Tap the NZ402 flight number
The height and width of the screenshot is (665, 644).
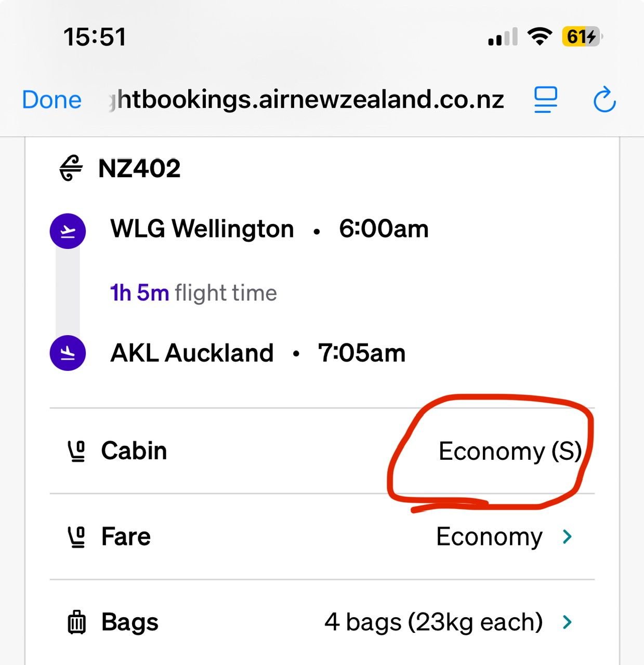139,168
